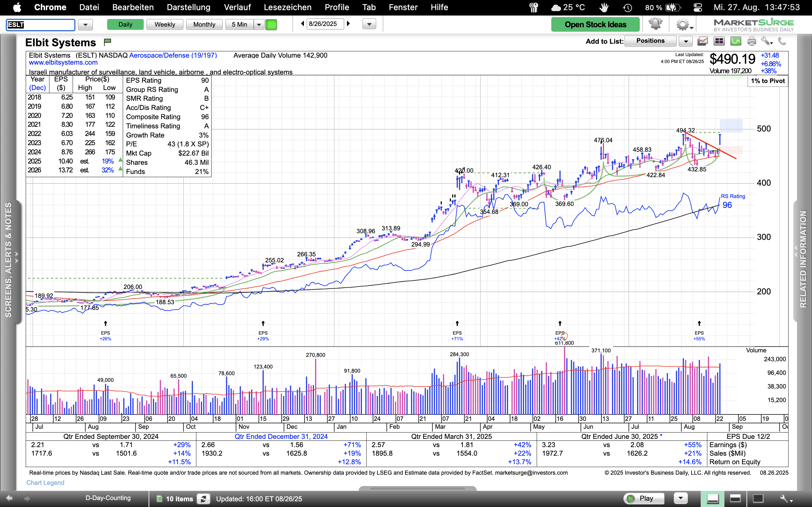
Task: Open the Add to List dropdown arrow
Action: point(685,41)
